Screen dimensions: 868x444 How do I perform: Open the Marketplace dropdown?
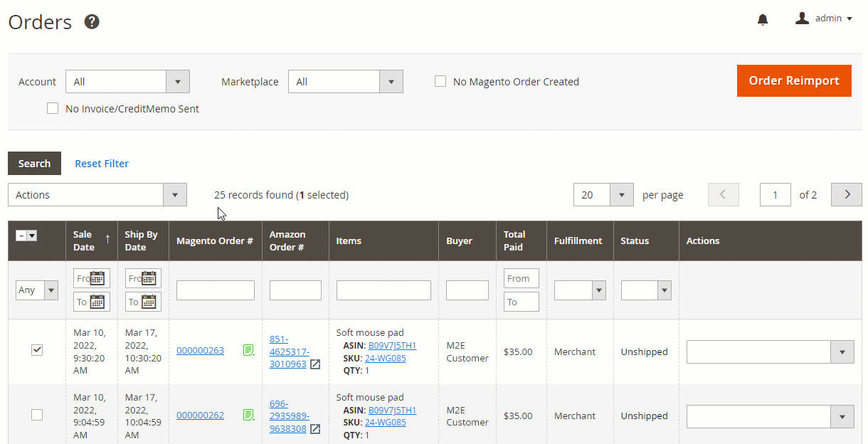(x=345, y=82)
